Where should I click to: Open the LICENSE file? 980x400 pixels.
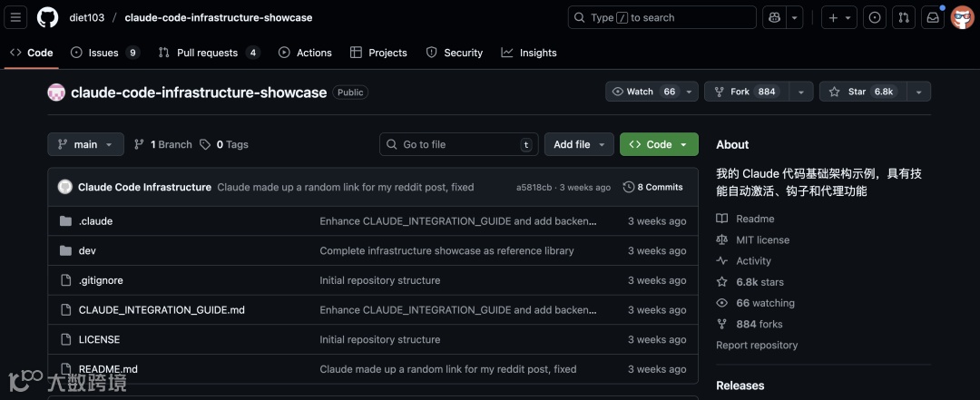(x=100, y=339)
